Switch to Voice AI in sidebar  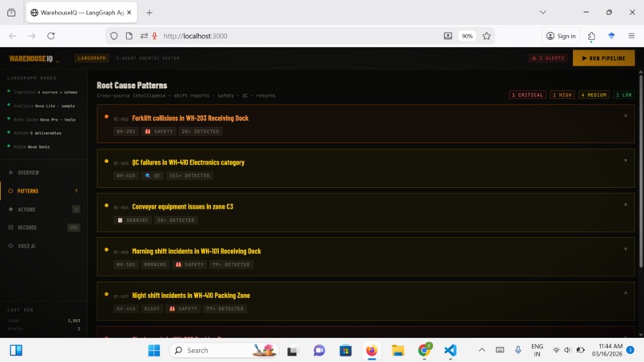pos(26,246)
